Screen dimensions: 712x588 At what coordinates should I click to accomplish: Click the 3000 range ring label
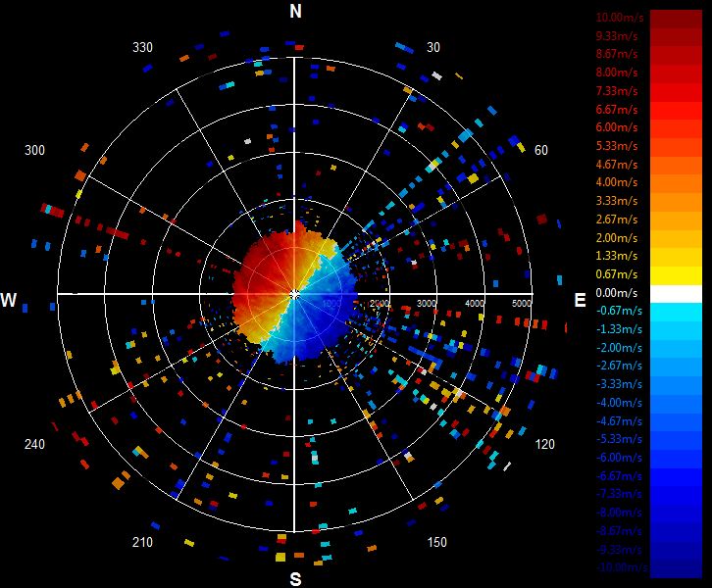coord(427,304)
